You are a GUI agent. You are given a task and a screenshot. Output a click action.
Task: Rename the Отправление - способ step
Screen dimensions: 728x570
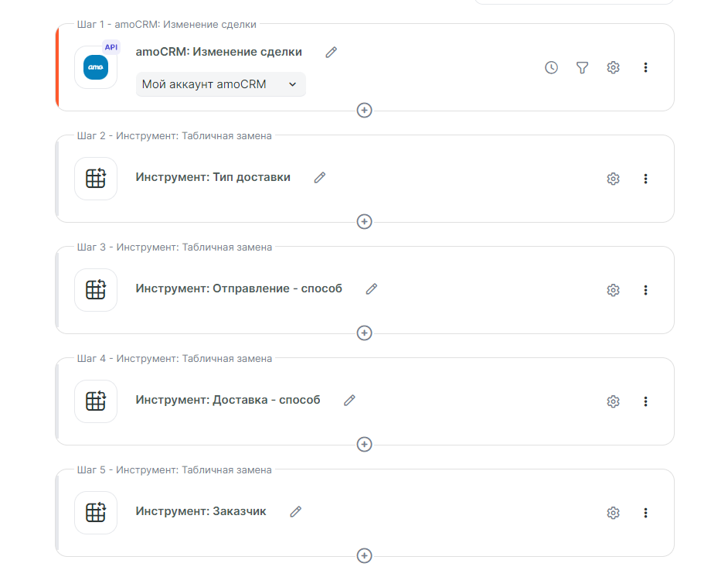tap(372, 288)
